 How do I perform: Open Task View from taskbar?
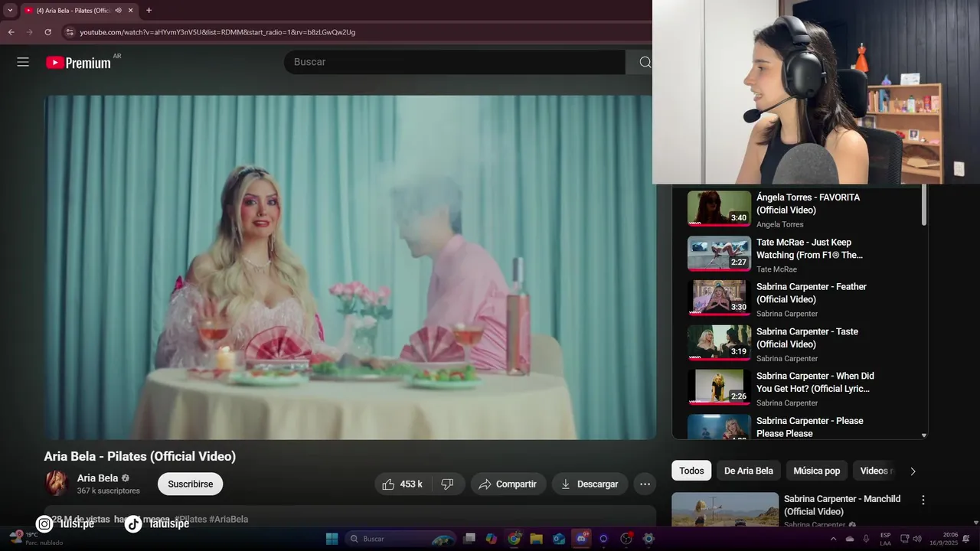(x=469, y=539)
